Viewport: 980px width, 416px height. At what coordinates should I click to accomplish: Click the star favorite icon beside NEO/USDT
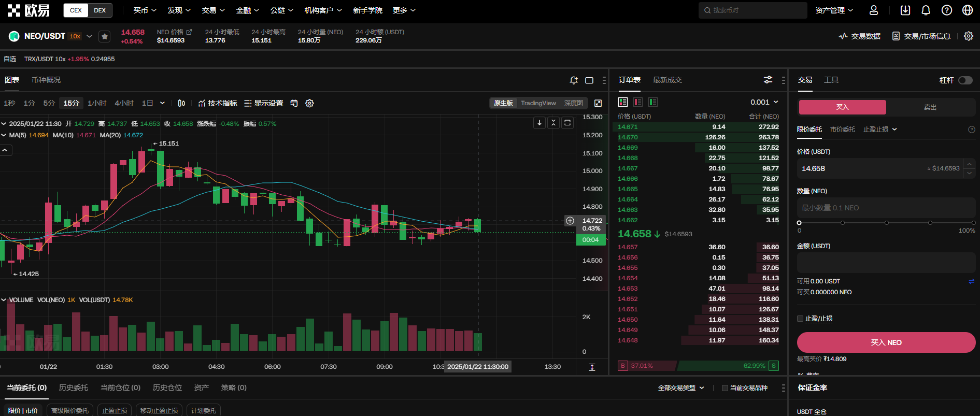(105, 36)
